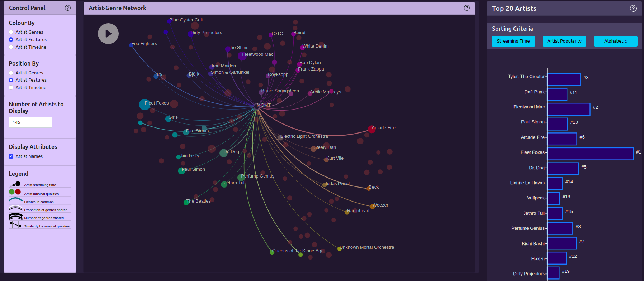Select the Fleet Foxes node
Image resolution: width=644 pixels, height=281 pixels.
click(x=145, y=105)
